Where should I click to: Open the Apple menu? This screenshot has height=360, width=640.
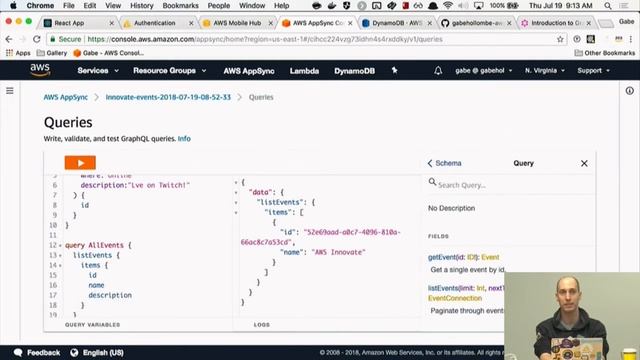coord(13,6)
